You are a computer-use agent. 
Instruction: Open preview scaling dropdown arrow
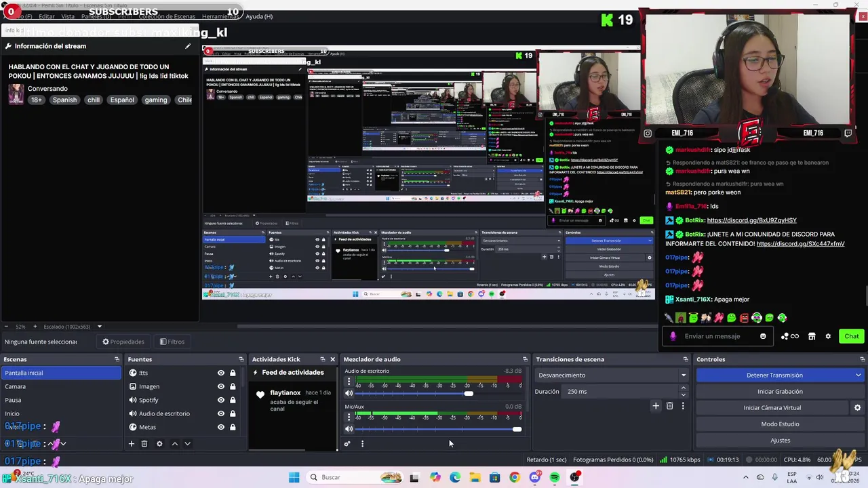(99, 327)
